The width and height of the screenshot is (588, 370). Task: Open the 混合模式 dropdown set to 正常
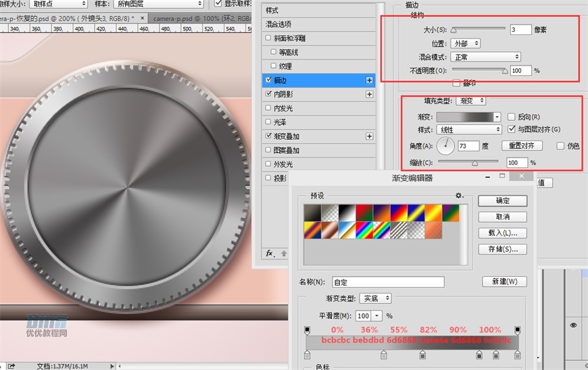click(x=486, y=57)
